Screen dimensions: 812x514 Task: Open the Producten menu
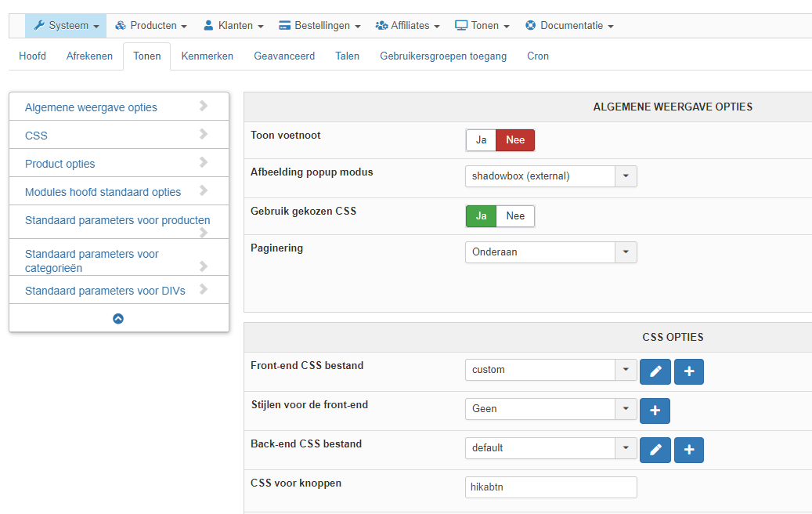click(x=150, y=25)
